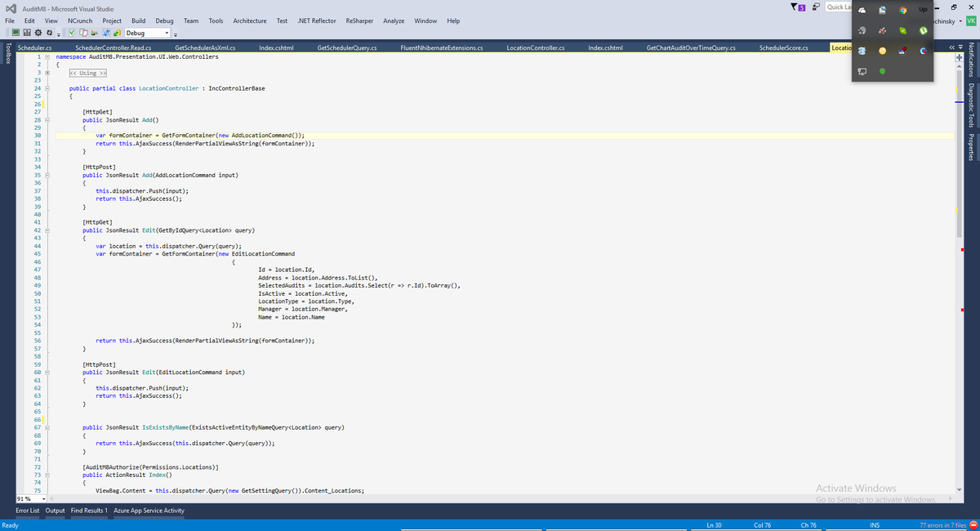Click the person-with-document toolbar icon

(x=95, y=33)
